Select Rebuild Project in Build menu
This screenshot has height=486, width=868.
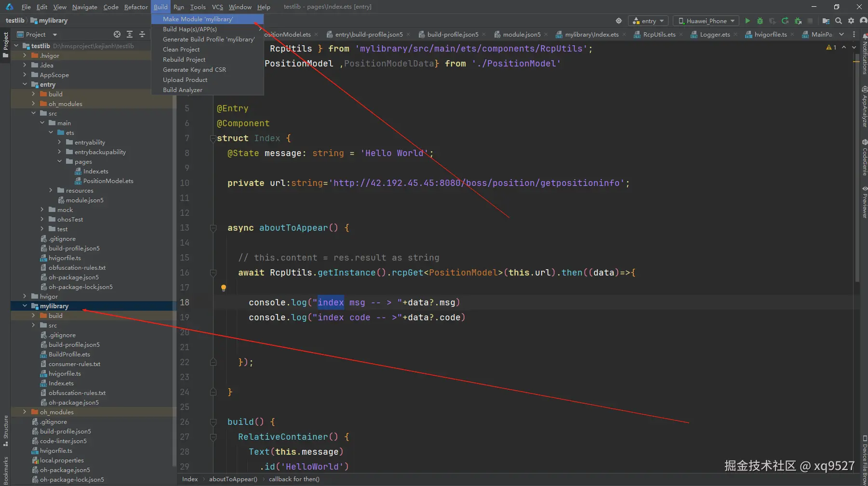[207, 59]
